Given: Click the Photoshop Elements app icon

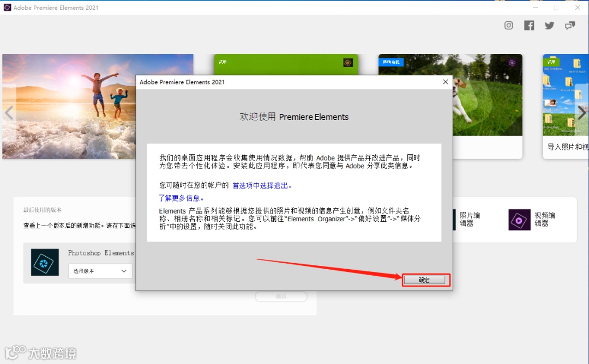Looking at the screenshot, I should (x=45, y=262).
